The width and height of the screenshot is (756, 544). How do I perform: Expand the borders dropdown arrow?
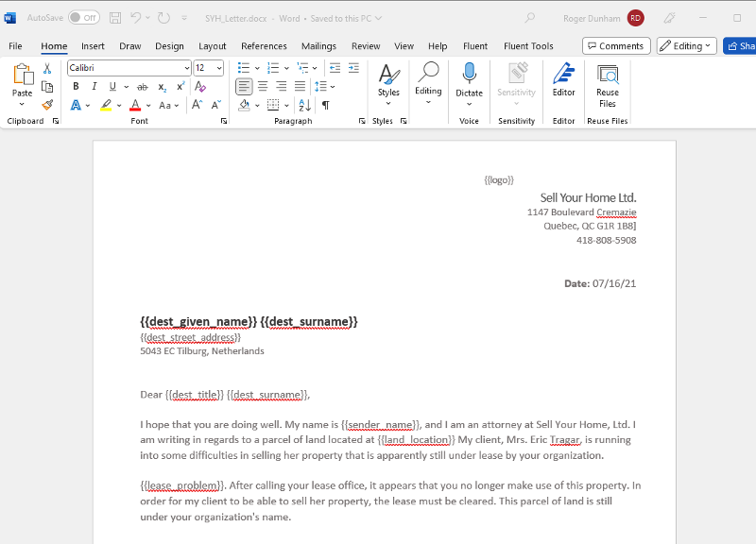287,105
